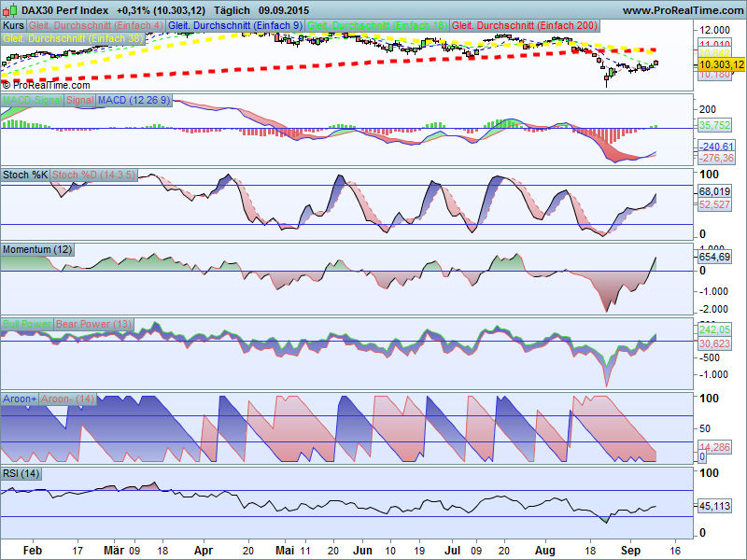This screenshot has width=747, height=560.
Task: Click the Gleit. Durchschnitt (Einfach 4) label
Action: [96, 26]
